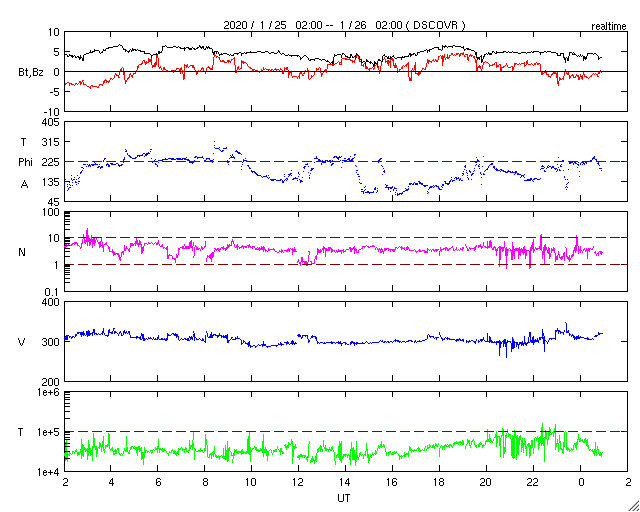Viewport: 640px width, 512px height.
Task: Click the 'N' density axis label
Action: tap(22, 252)
